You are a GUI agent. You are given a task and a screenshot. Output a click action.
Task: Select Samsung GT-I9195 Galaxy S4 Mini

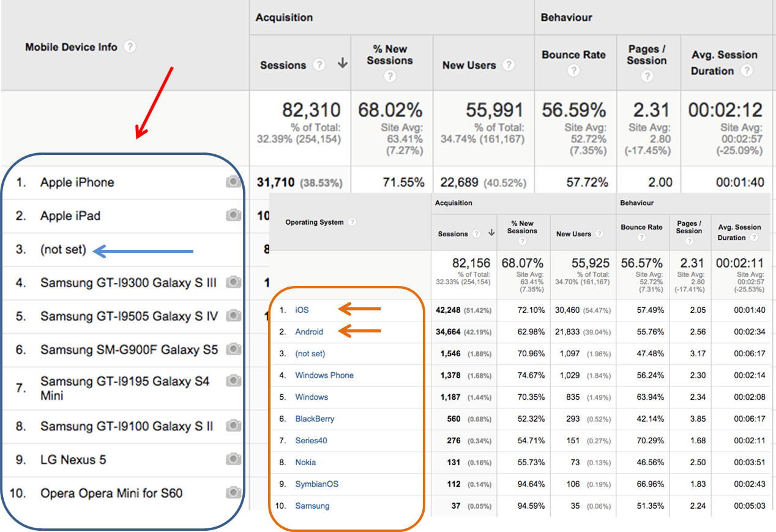(x=125, y=388)
